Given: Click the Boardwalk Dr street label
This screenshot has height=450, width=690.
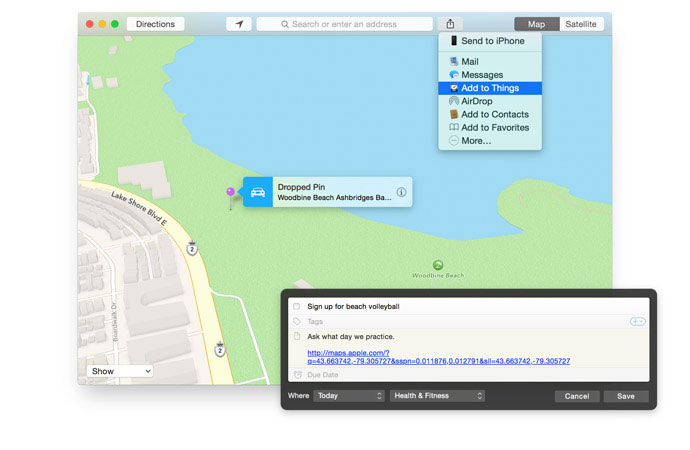Looking at the screenshot, I should (x=115, y=322).
